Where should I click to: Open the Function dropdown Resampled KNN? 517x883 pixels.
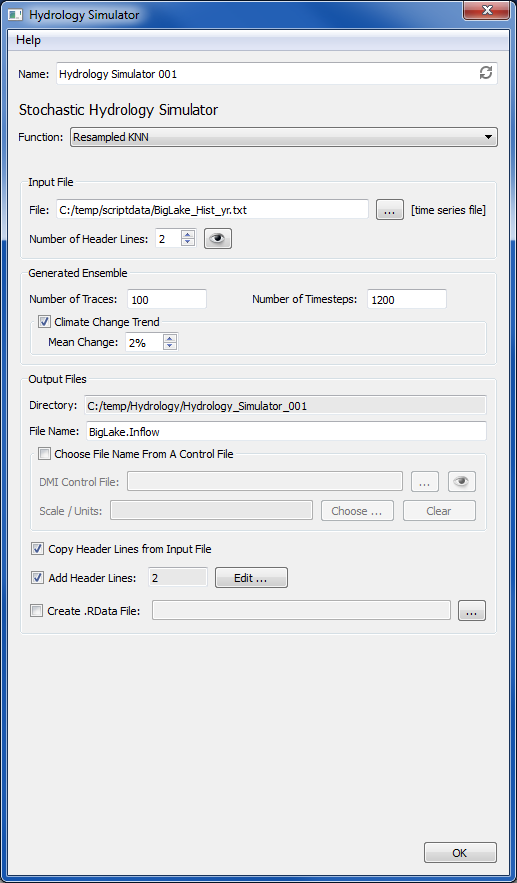click(x=284, y=137)
